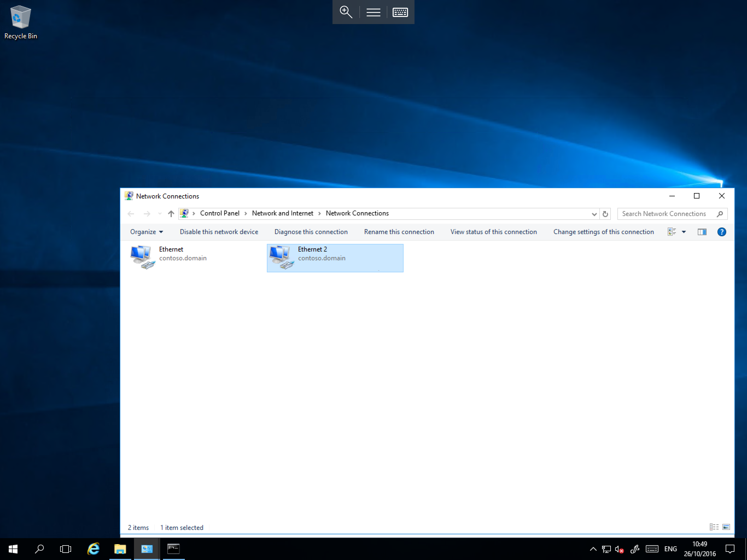Click Change settings of this connection
Viewport: 747px width, 560px height.
click(x=603, y=232)
